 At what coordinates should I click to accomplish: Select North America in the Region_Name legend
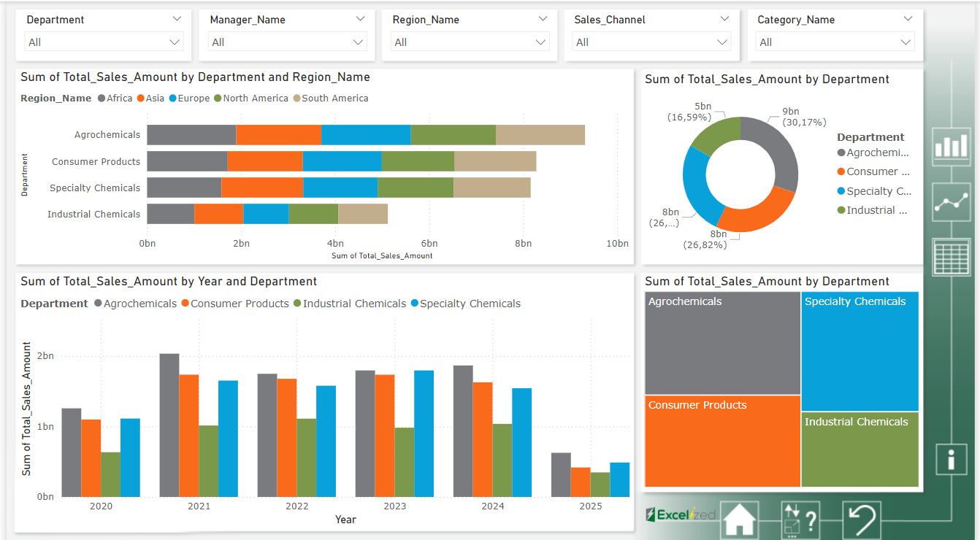point(250,99)
